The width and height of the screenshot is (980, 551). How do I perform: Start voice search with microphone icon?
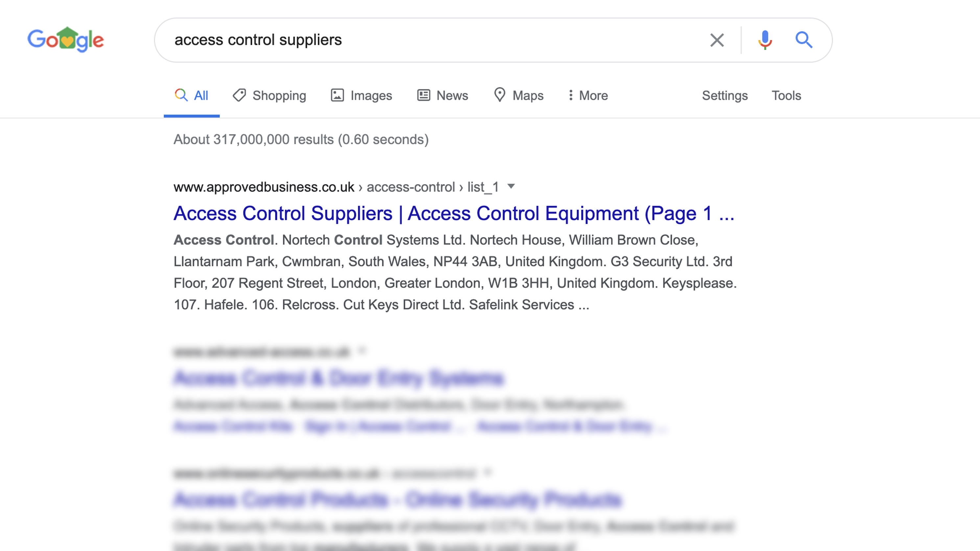click(x=765, y=40)
